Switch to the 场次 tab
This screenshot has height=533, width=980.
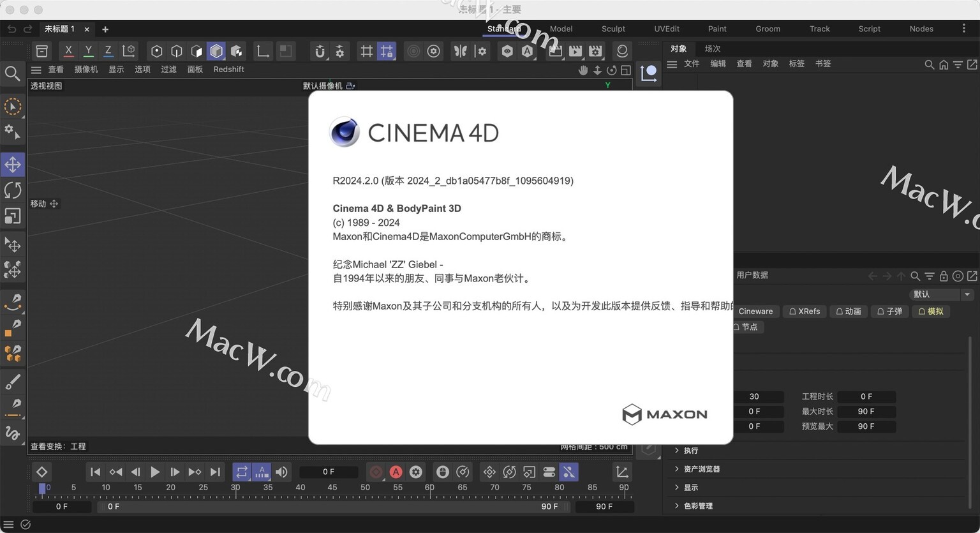point(713,49)
